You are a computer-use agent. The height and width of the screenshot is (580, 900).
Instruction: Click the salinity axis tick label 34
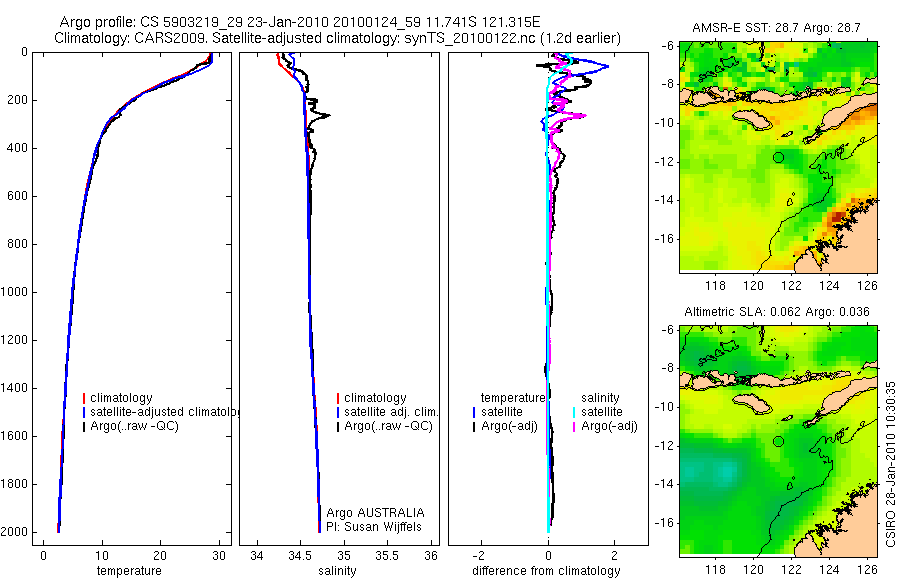tap(257, 556)
